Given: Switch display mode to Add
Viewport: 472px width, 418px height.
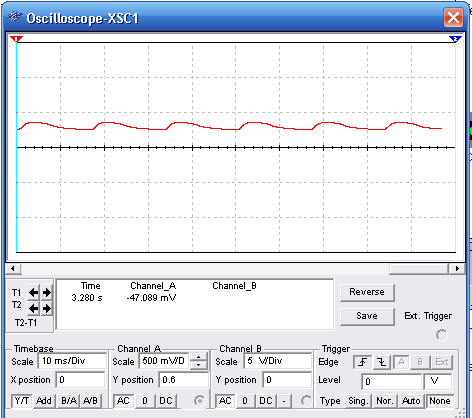Looking at the screenshot, I should coord(44,400).
